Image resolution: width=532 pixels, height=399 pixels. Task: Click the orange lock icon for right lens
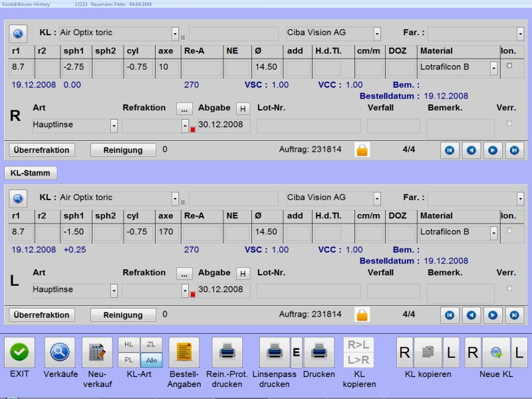pos(362,150)
